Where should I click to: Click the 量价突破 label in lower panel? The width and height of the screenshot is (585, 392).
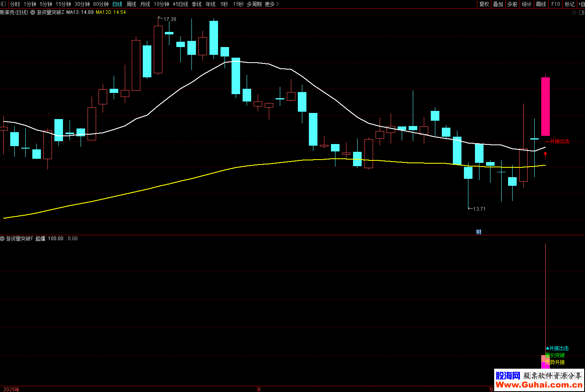click(x=555, y=355)
